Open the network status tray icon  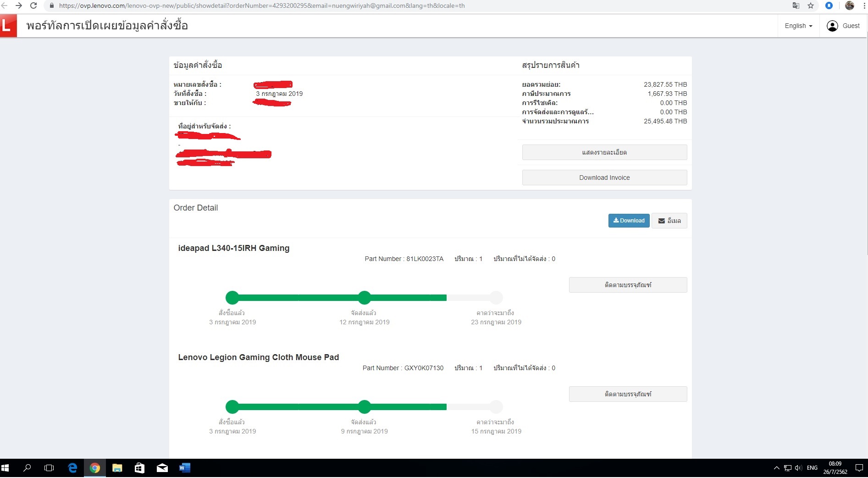pos(788,468)
